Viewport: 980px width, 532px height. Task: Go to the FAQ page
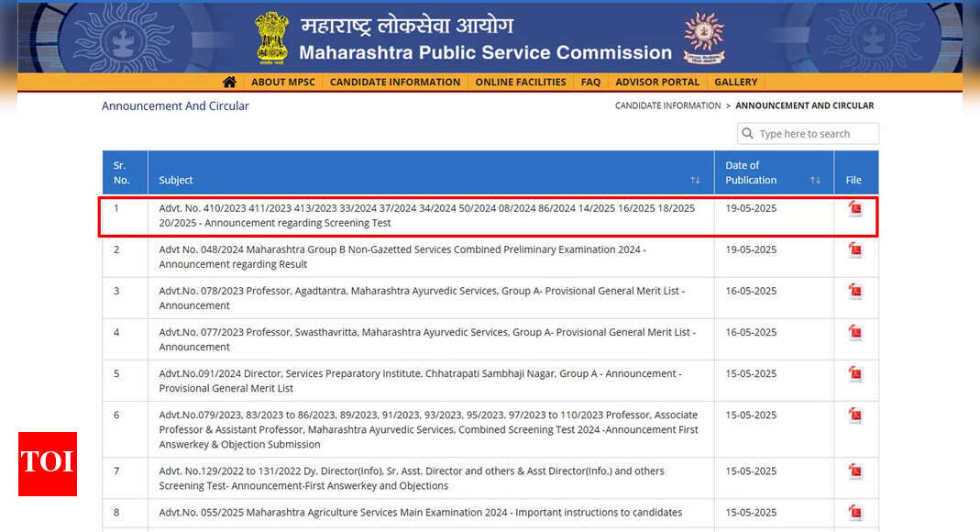point(590,82)
